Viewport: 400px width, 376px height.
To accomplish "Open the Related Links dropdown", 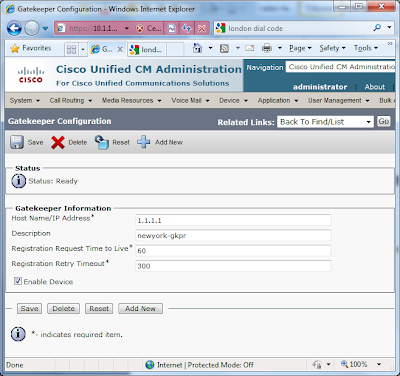I will coord(325,122).
